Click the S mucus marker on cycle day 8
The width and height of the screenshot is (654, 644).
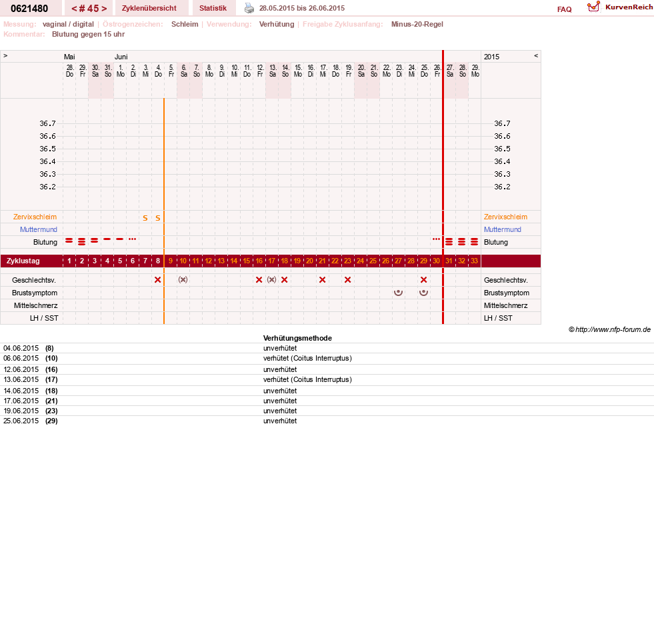(157, 218)
